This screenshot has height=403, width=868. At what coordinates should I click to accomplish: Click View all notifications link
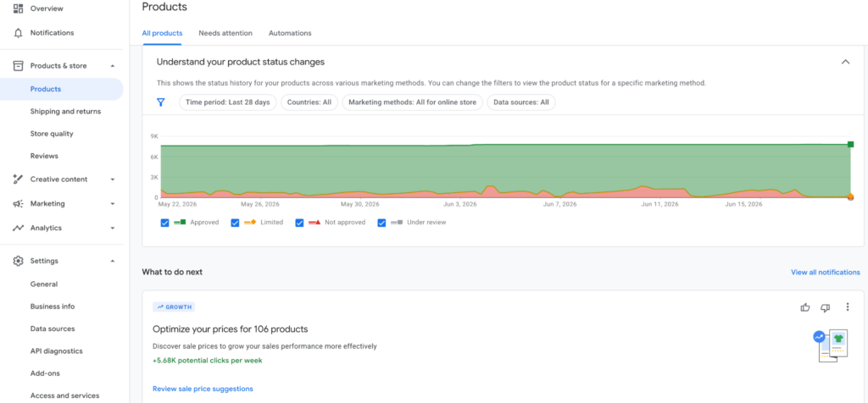826,272
